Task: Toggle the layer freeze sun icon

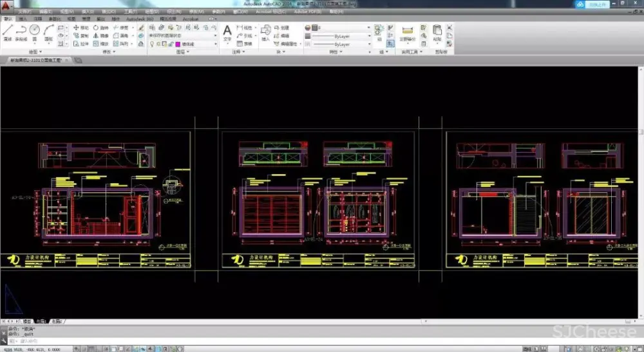Action: coord(158,44)
